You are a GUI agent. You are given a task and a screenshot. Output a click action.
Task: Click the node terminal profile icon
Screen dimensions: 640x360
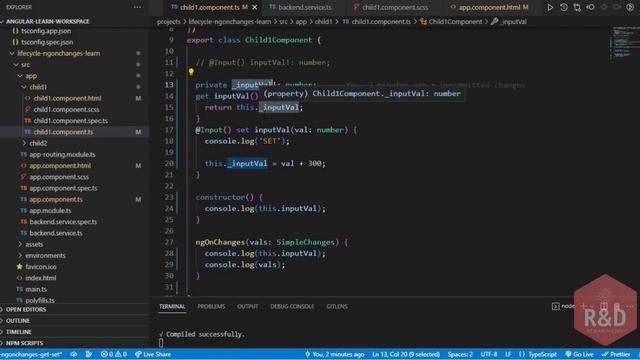(556, 306)
